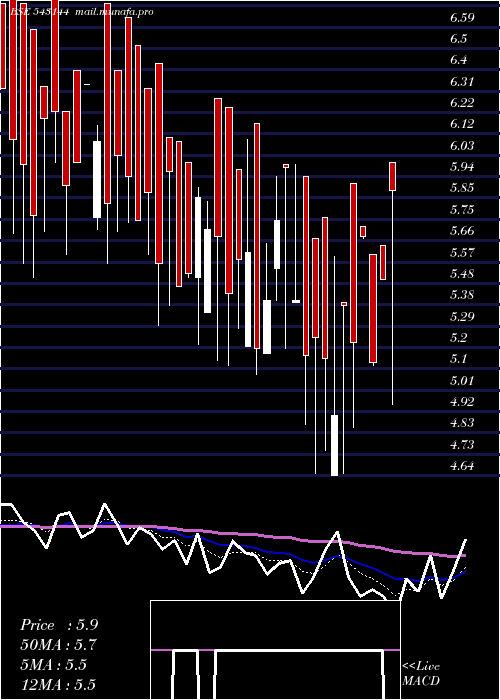Click the 5.94 price axis label
This screenshot has width=500, height=700.
click(462, 167)
